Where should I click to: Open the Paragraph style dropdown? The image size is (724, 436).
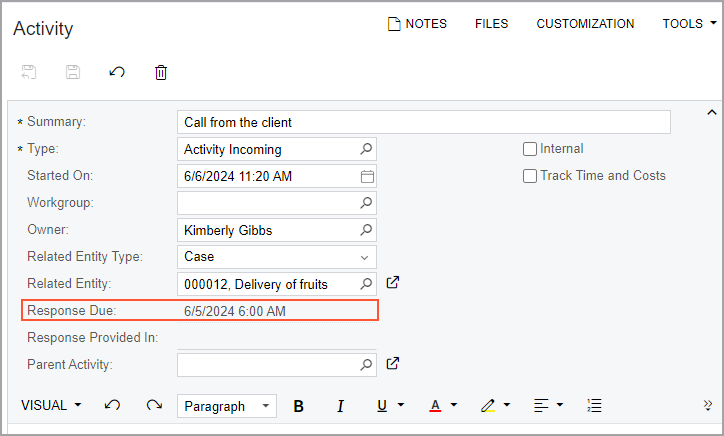coord(265,406)
